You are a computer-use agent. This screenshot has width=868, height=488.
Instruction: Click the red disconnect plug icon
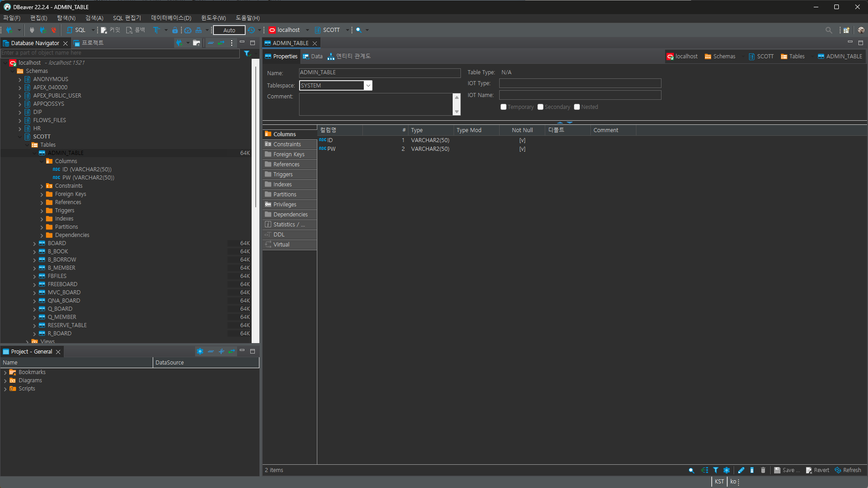click(x=54, y=30)
